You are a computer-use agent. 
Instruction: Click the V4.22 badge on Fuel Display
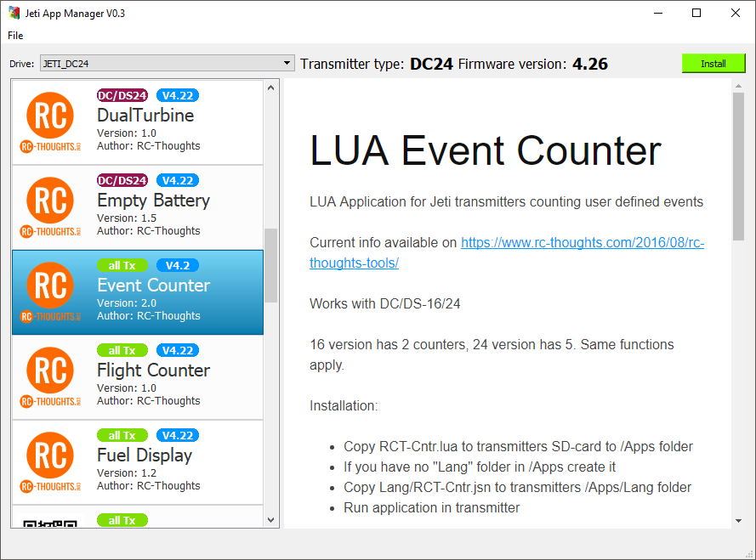(178, 435)
